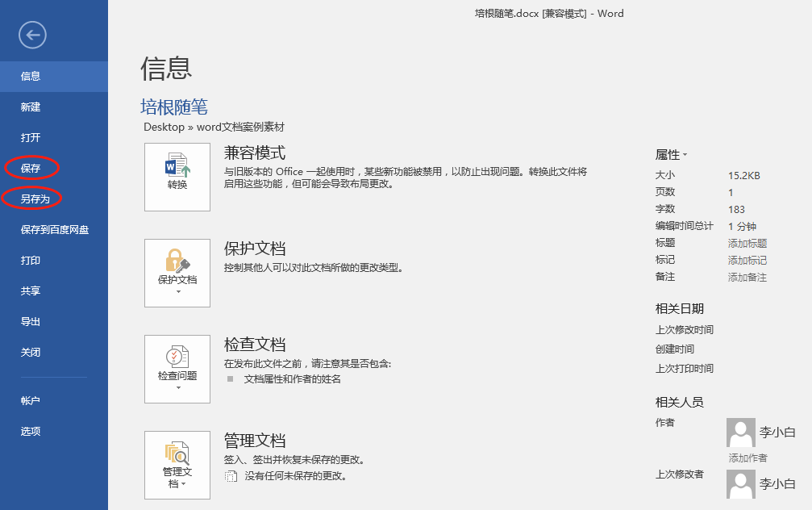The height and width of the screenshot is (510, 812).
Task: Open the Export (导出) menu item
Action: coord(31,322)
